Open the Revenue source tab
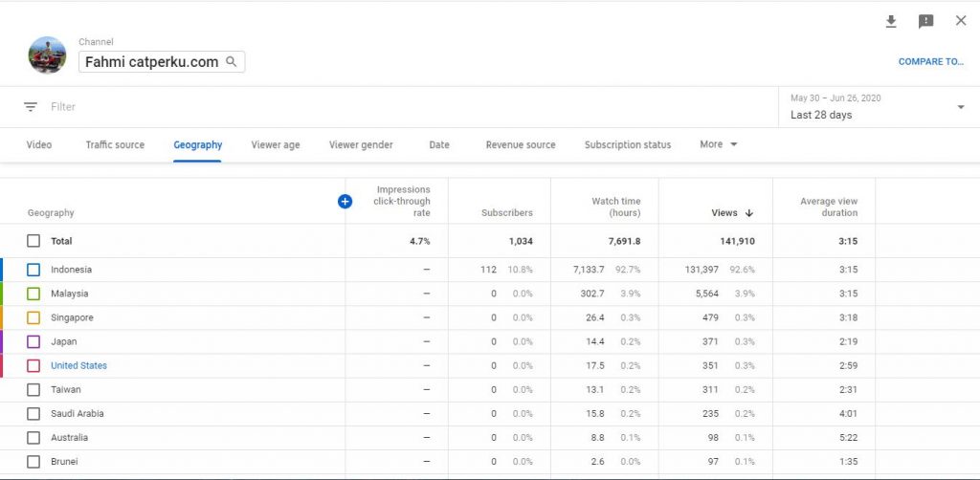Screen dimensions: 980x480 click(521, 144)
